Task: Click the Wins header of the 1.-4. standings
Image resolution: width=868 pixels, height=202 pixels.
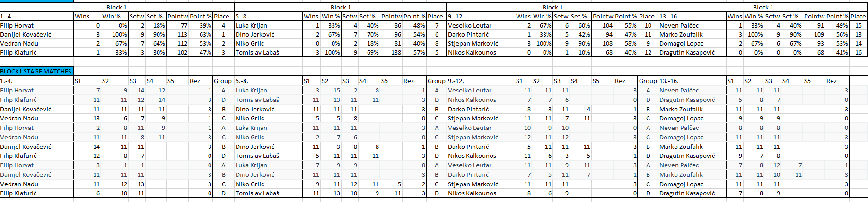Action: pos(82,16)
